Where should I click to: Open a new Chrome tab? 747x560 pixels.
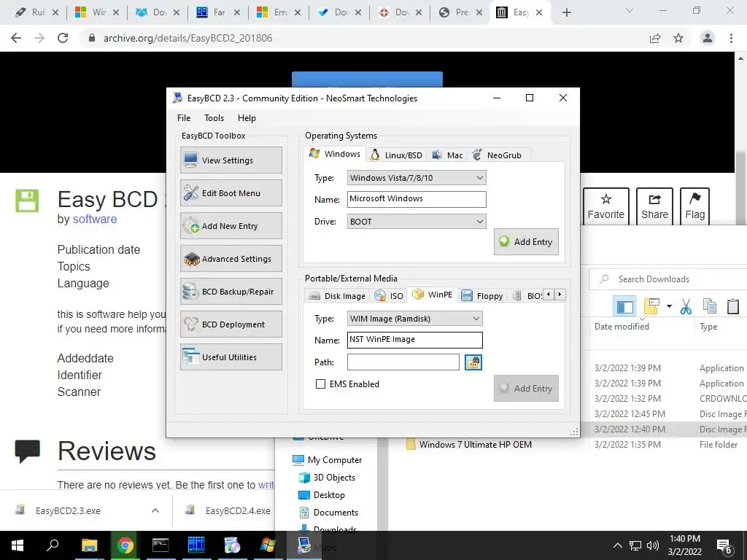[x=566, y=13]
